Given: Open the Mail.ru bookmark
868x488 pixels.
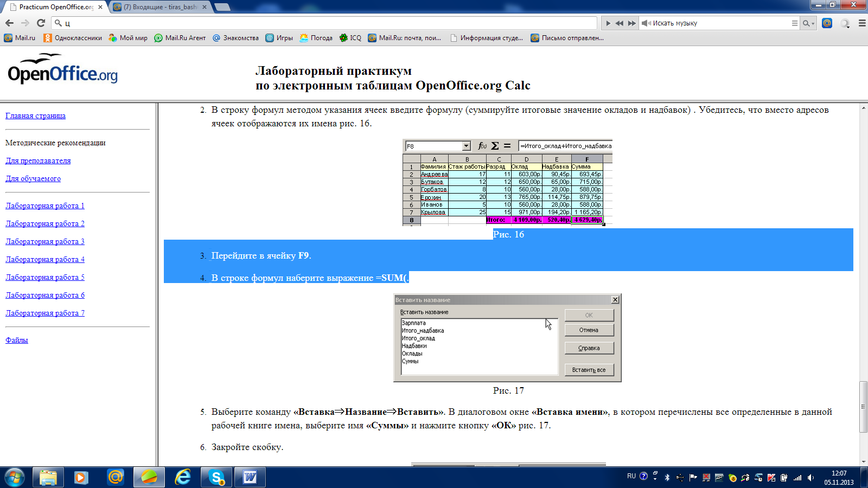Looking at the screenshot, I should (x=20, y=38).
